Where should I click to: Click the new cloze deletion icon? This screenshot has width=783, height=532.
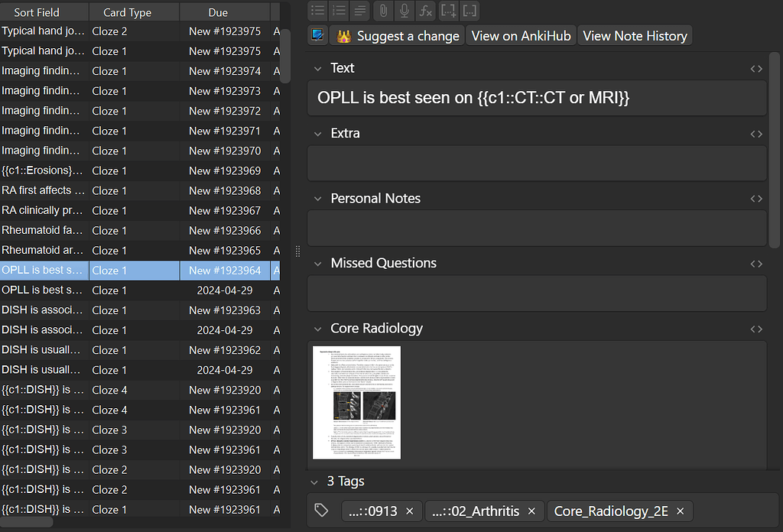pos(449,11)
